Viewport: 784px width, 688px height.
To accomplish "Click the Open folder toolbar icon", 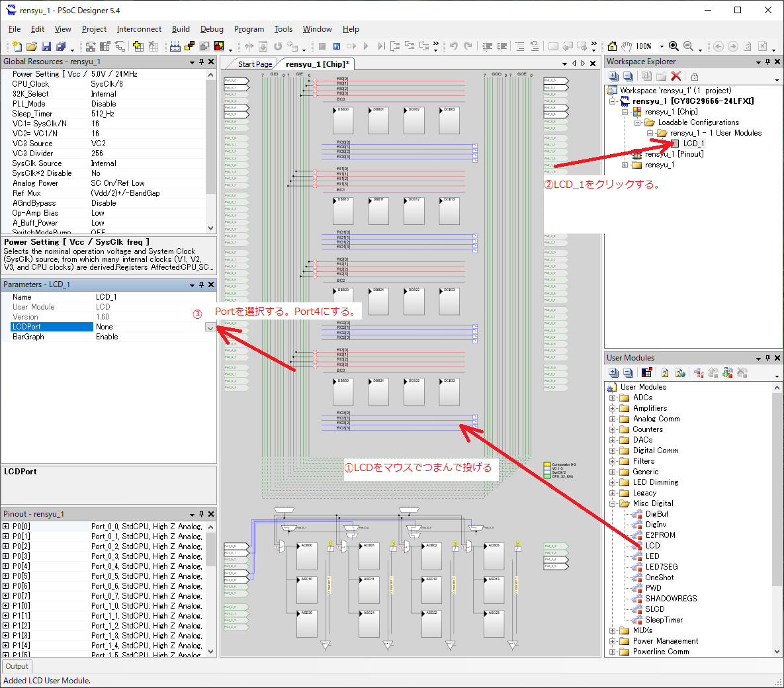I will point(32,46).
